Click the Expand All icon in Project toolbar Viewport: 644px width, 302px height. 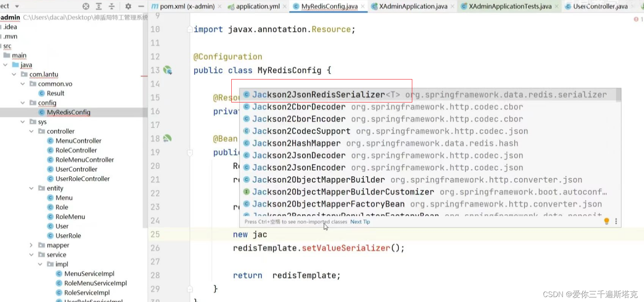click(99, 6)
